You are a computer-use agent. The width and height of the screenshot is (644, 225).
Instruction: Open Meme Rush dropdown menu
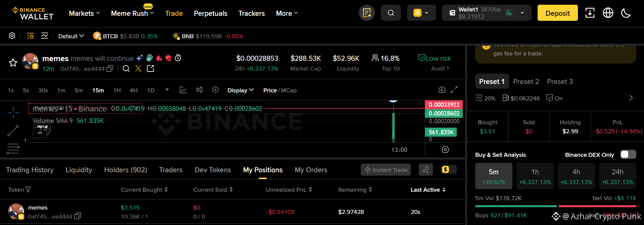coord(133,13)
